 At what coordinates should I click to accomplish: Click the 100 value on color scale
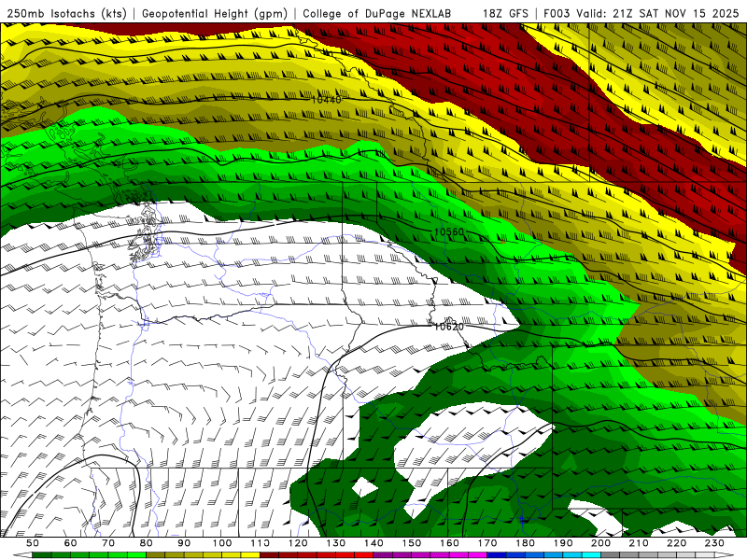click(x=222, y=543)
